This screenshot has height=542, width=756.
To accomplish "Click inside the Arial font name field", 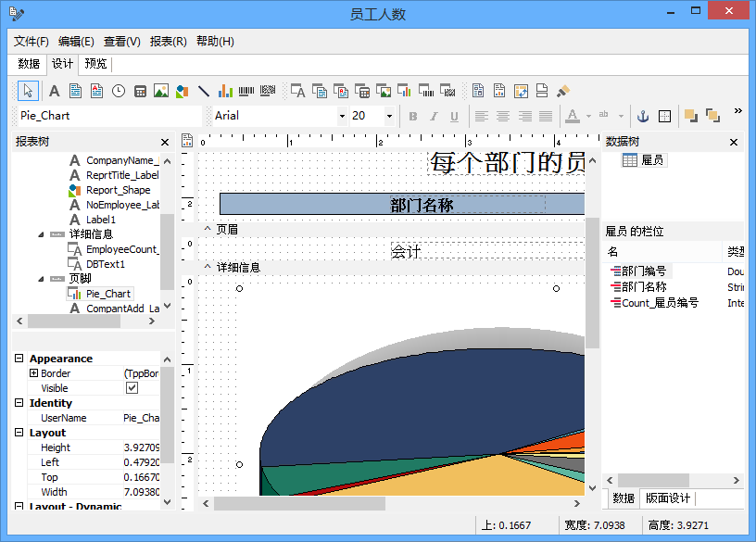I will click(306, 116).
